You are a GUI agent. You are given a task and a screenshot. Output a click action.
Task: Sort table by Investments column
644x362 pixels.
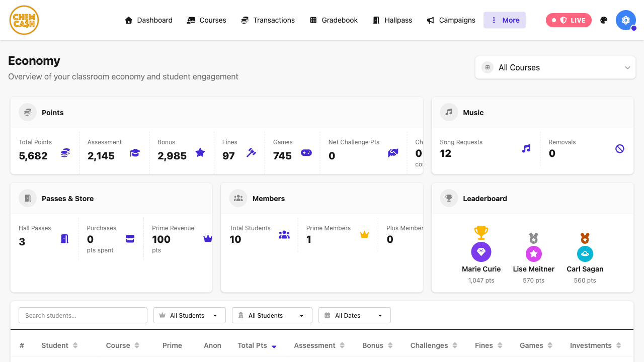pos(596,345)
